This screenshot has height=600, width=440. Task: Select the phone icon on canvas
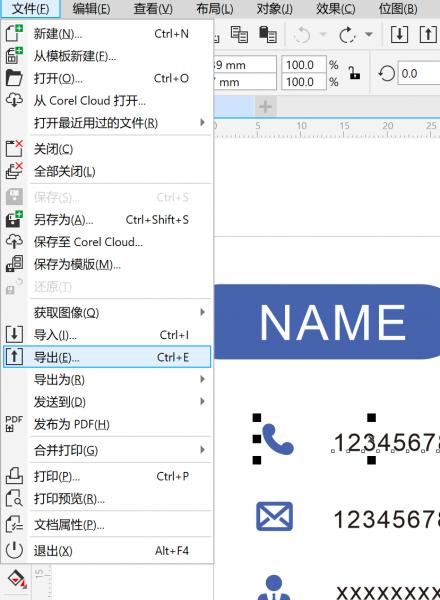(278, 439)
